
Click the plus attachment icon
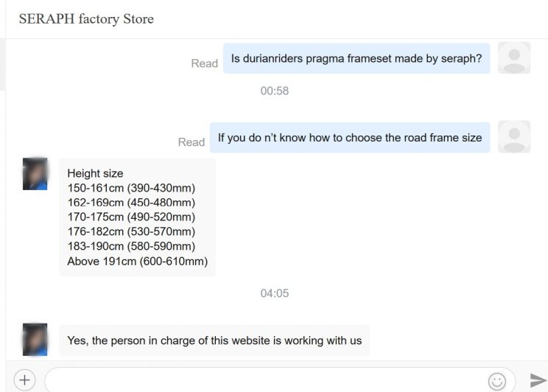point(24,380)
